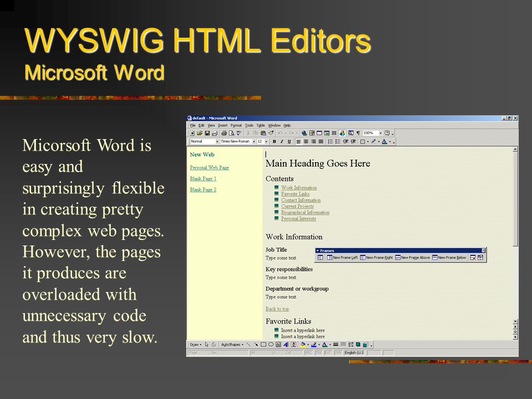532x399 pixels.
Task: Click the Select Objects pointer tool
Action: (207, 345)
